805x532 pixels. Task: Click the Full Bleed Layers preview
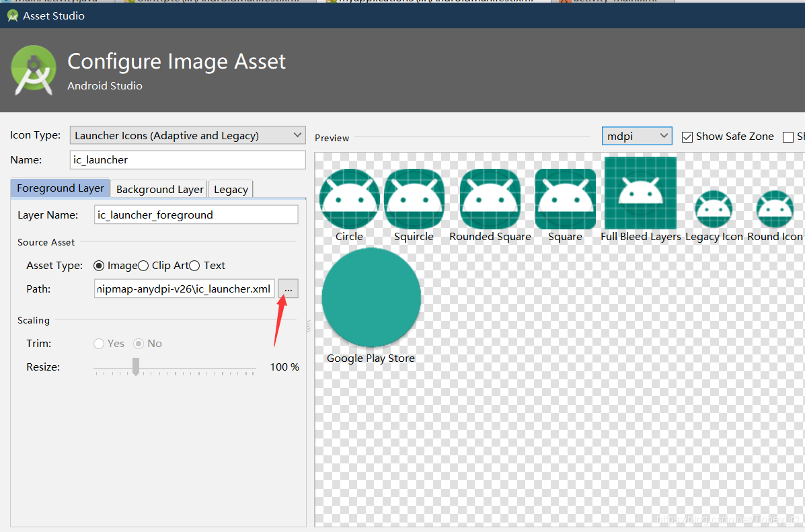pos(640,193)
